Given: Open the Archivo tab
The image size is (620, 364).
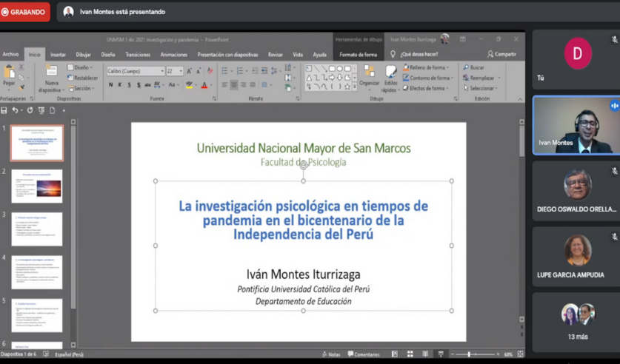Looking at the screenshot, I should click(10, 55).
